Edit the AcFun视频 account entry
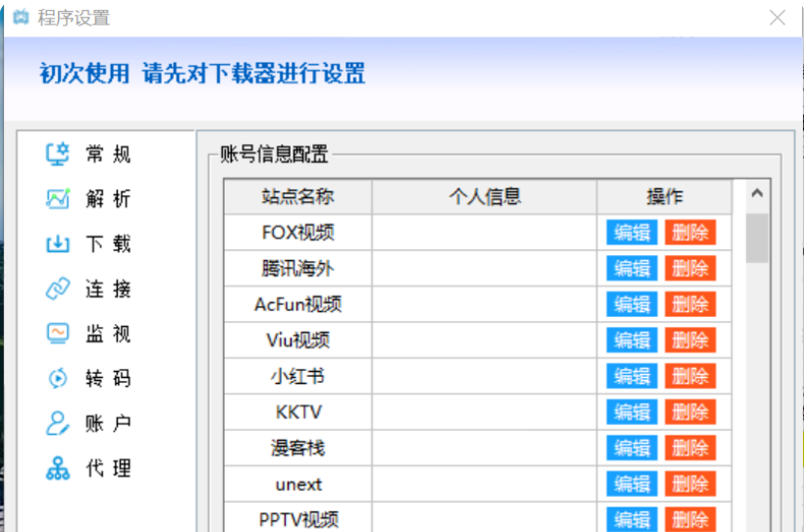Viewport: 804px width, 532px height. (631, 304)
